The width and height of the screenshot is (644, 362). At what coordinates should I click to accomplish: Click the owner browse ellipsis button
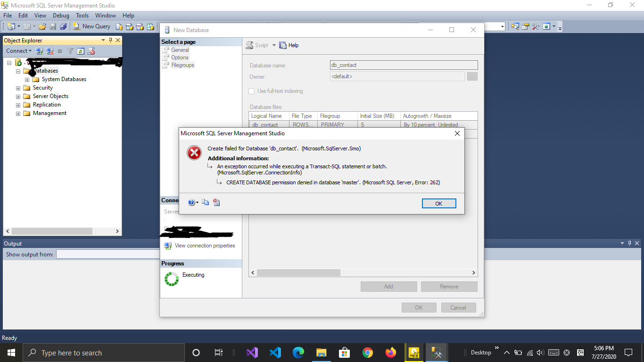[472, 76]
